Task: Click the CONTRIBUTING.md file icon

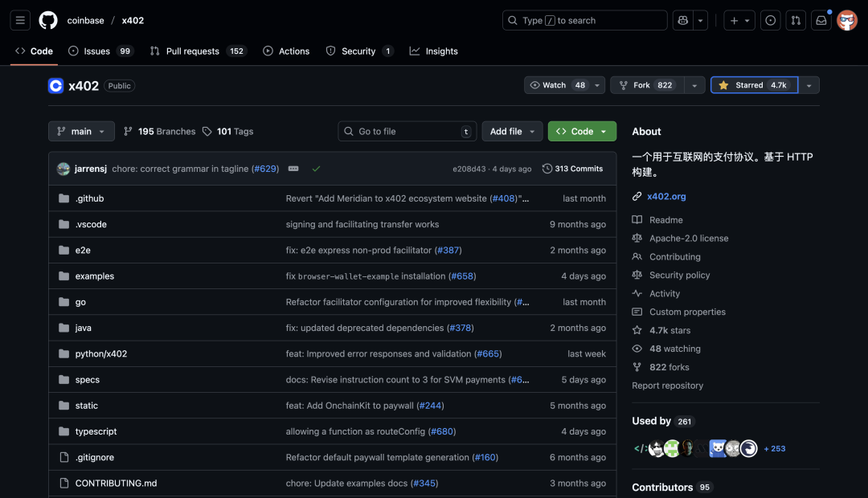Action: 64,483
